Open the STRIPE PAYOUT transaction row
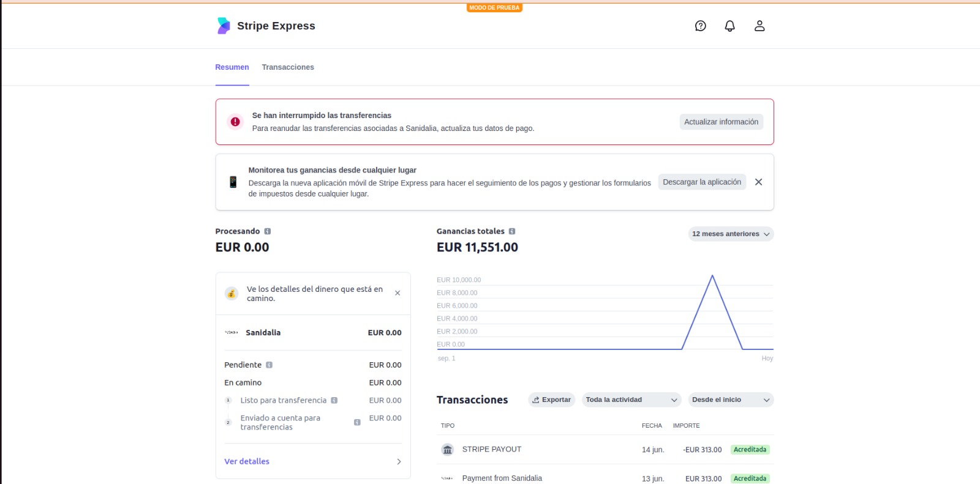Viewport: 980px width, 484px height. [x=492, y=449]
